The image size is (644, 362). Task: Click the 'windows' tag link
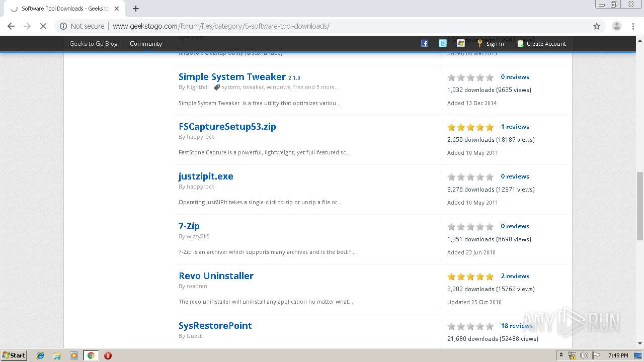[278, 87]
